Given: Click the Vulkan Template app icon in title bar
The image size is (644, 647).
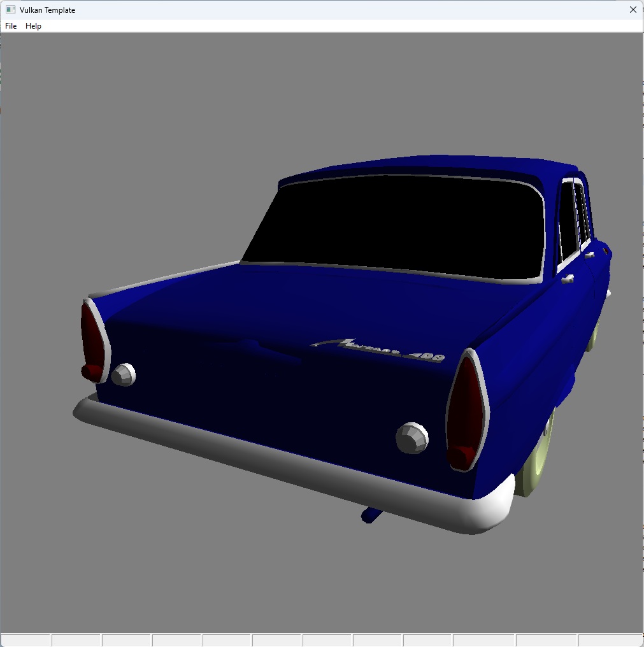Looking at the screenshot, I should pos(10,10).
